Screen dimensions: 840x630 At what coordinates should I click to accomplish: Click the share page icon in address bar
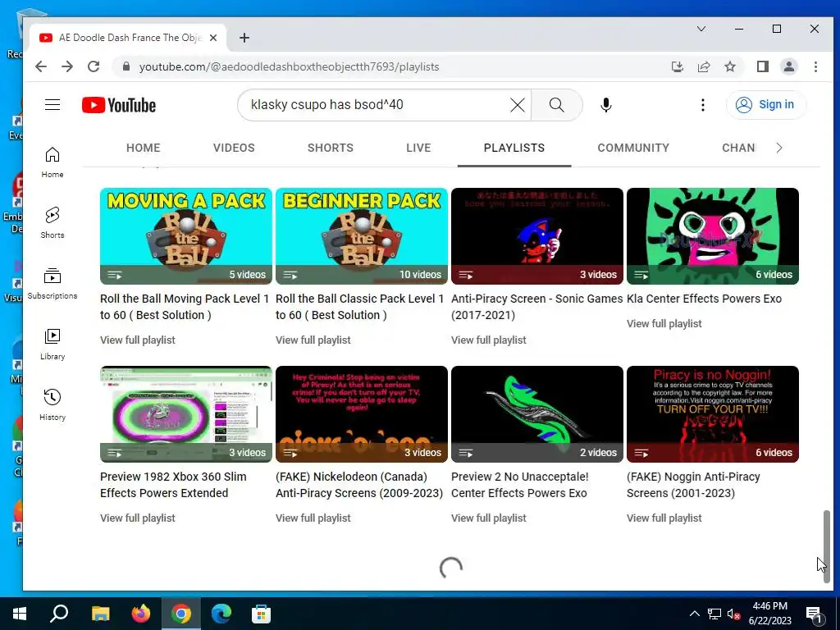click(703, 66)
